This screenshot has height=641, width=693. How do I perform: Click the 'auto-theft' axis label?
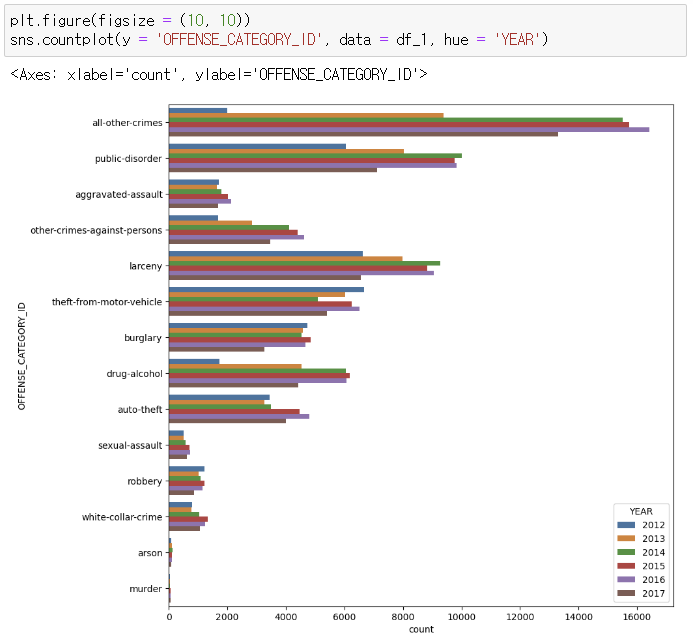[140, 410]
